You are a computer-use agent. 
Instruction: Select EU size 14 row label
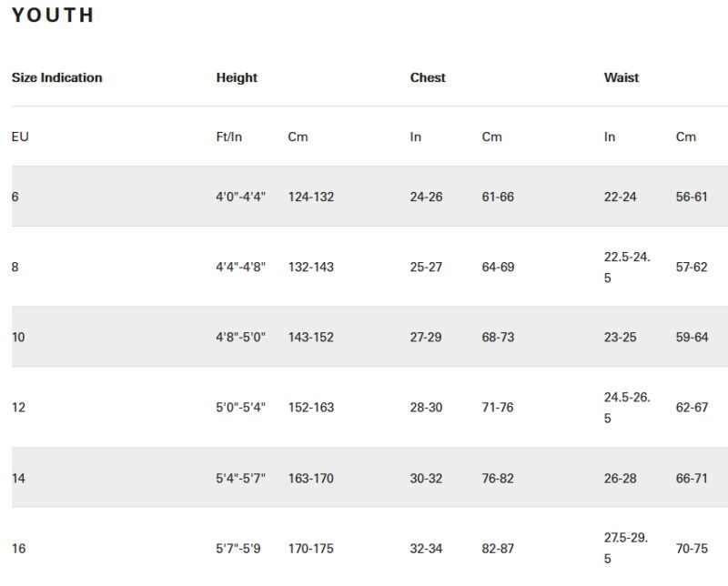(18, 479)
